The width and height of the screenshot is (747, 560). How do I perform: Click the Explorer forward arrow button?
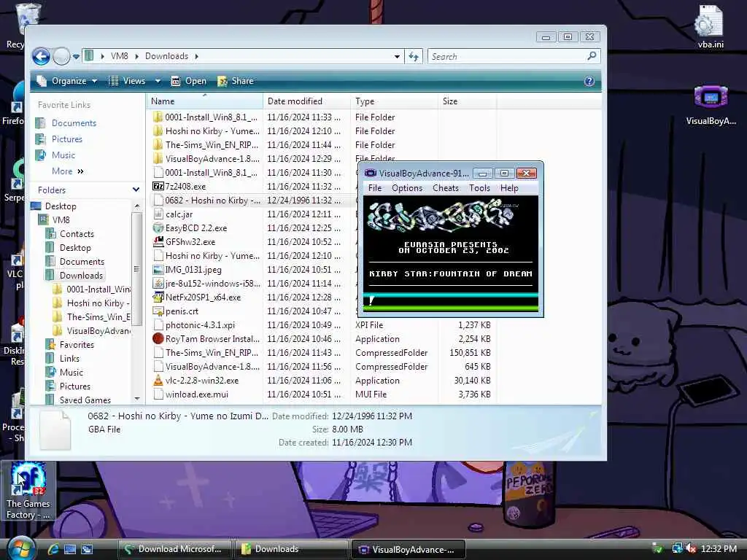click(x=61, y=57)
